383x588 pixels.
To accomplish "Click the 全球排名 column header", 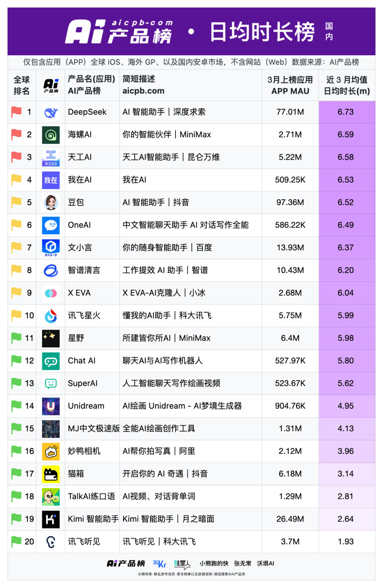I will coord(22,85).
